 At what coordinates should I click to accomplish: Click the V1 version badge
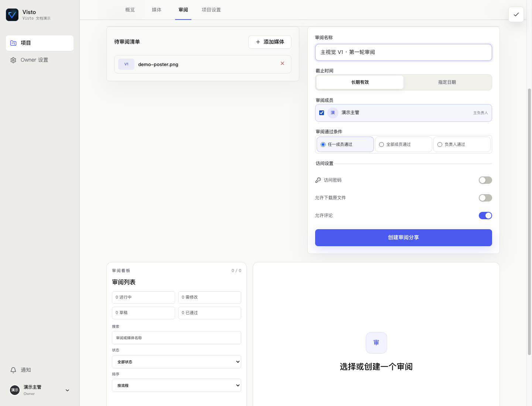[126, 64]
